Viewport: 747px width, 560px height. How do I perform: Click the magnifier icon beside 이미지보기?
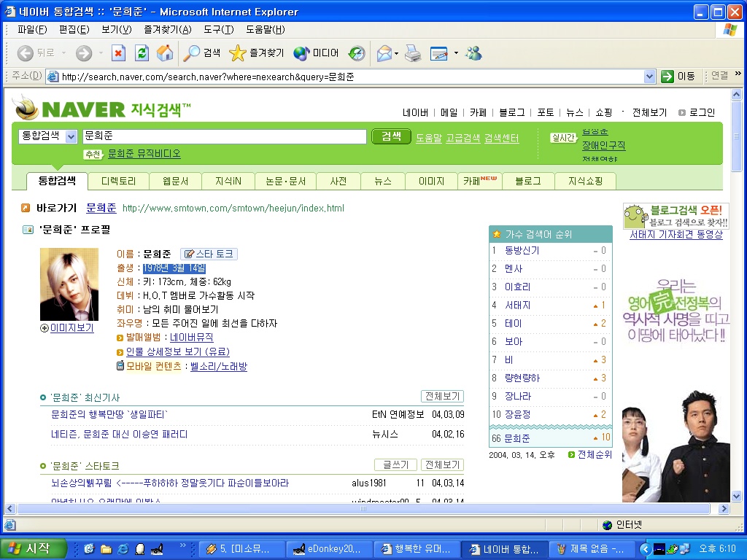(x=44, y=328)
